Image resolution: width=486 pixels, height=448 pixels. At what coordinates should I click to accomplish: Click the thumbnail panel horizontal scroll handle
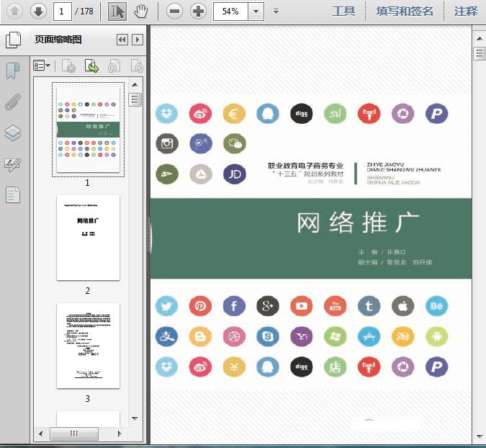[x=74, y=434]
